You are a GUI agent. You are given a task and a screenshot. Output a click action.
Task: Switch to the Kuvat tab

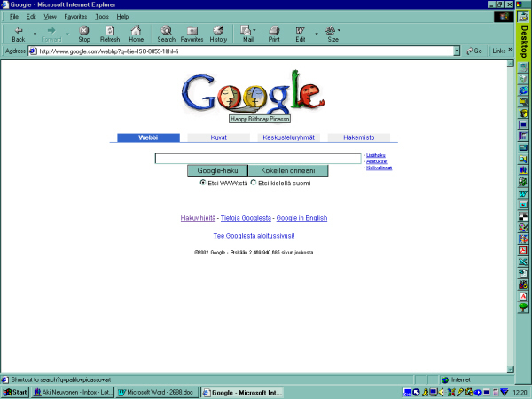coord(218,137)
